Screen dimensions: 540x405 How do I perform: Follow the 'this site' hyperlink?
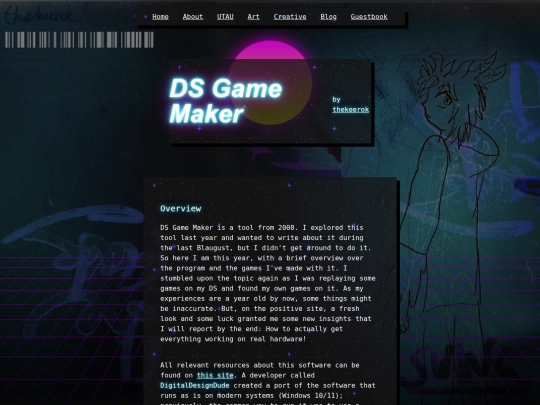coord(215,375)
